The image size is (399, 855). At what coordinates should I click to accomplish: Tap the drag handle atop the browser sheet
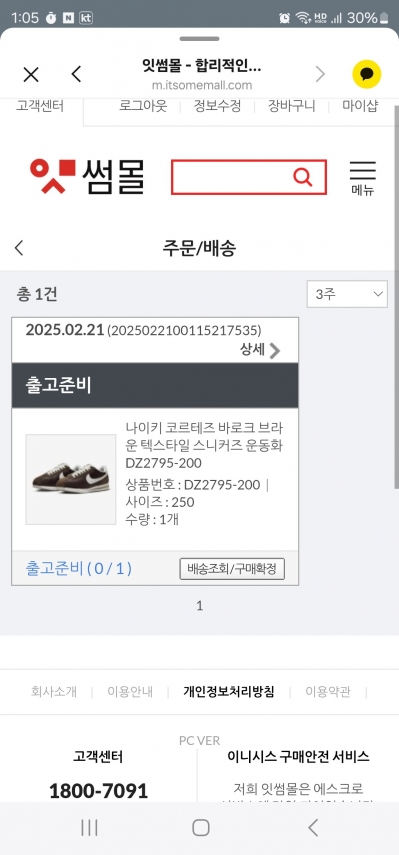[x=200, y=39]
